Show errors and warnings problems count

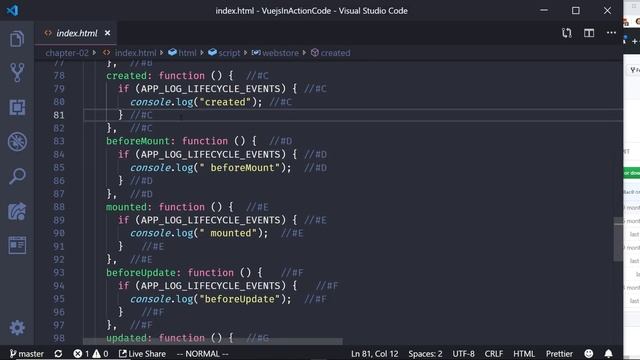click(x=91, y=353)
